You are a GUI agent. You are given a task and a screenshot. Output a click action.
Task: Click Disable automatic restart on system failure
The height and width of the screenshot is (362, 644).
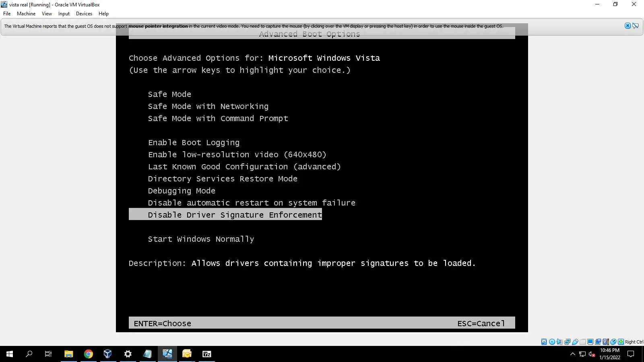pyautogui.click(x=252, y=203)
